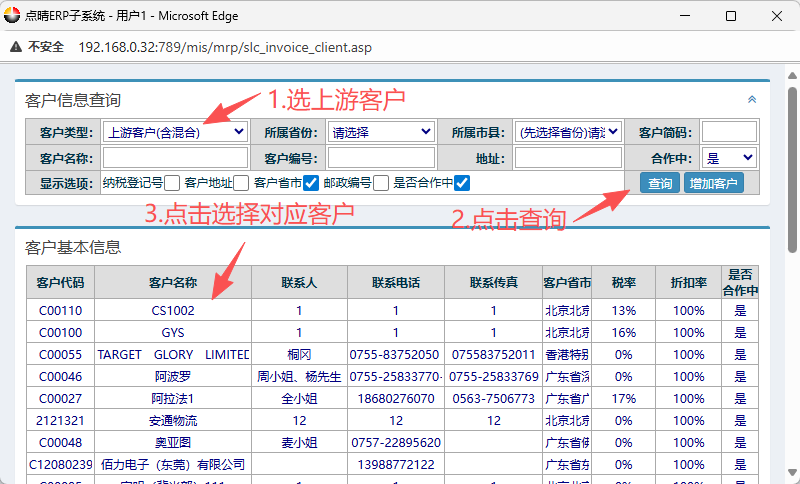Click customer code C00110 link

(60, 311)
